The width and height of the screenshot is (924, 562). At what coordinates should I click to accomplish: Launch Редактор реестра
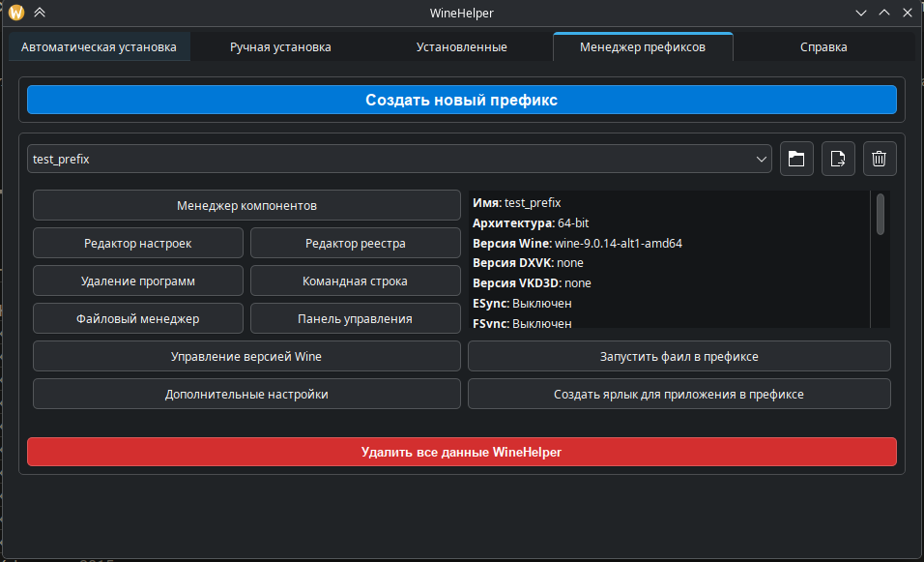[x=355, y=244]
